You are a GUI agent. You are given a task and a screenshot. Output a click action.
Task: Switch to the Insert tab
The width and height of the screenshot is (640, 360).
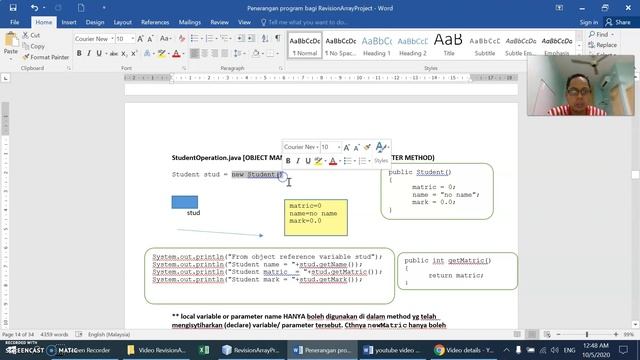click(69, 22)
